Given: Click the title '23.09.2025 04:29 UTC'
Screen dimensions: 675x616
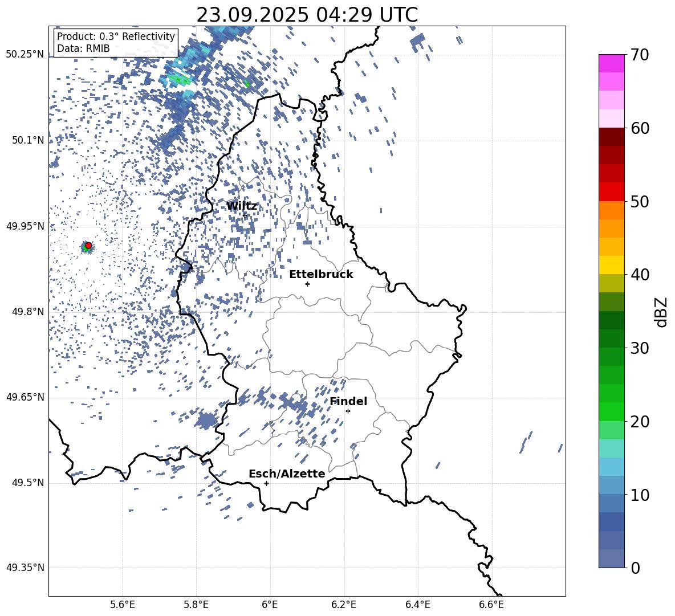Looking at the screenshot, I should pyautogui.click(x=307, y=15).
